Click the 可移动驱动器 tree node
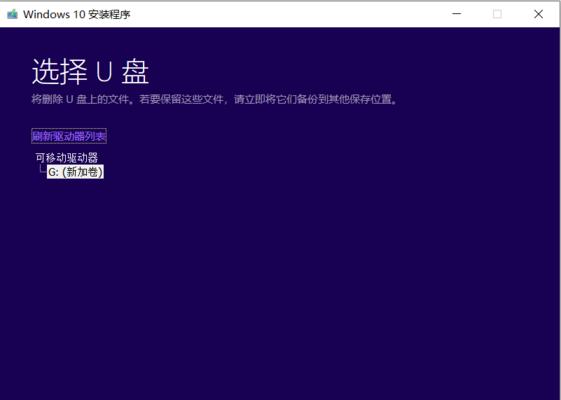Image resolution: width=561 pixels, height=400 pixels. (67, 157)
